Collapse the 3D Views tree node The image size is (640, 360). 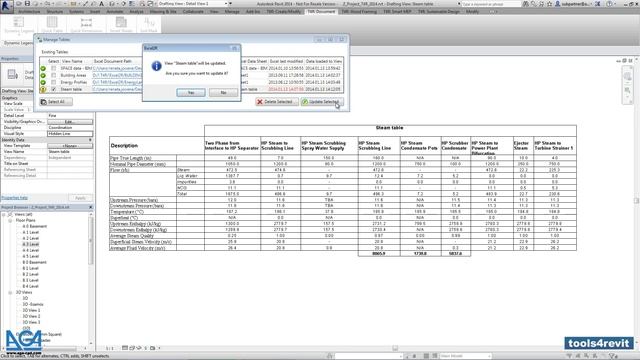pos(10,292)
